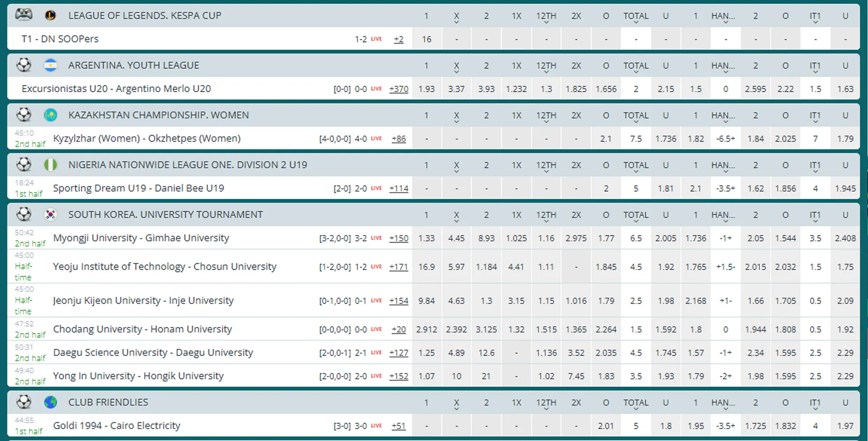Click the League of Legends logo icon
Viewport: 868px width, 441px height.
[x=51, y=15]
